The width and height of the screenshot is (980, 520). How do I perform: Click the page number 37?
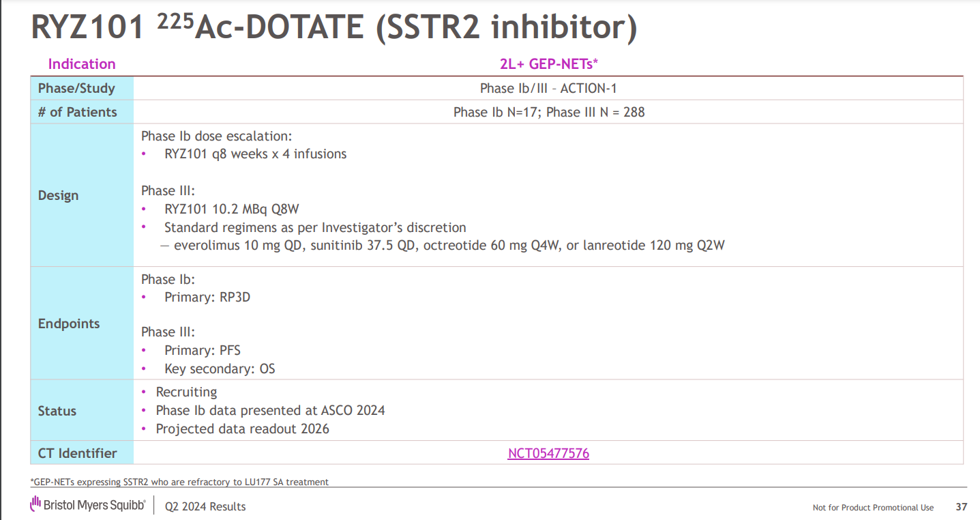[962, 507]
